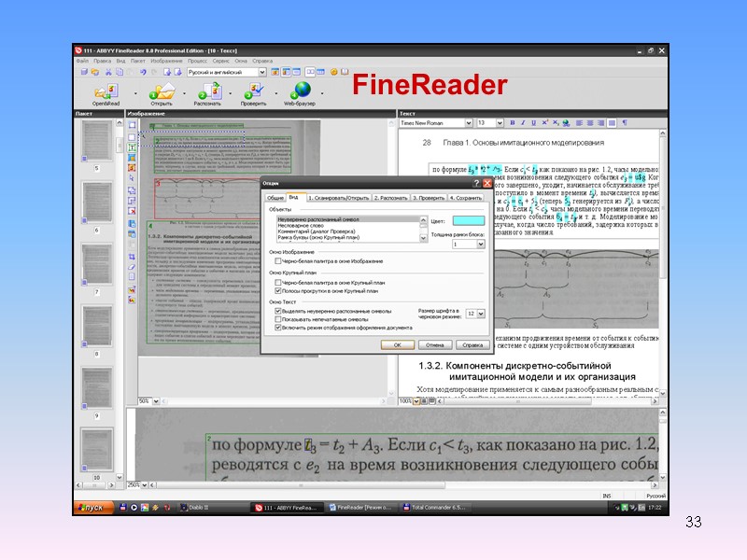Screen dimensions: 747x560
Task: Open the Изображение menu
Action: point(166,61)
